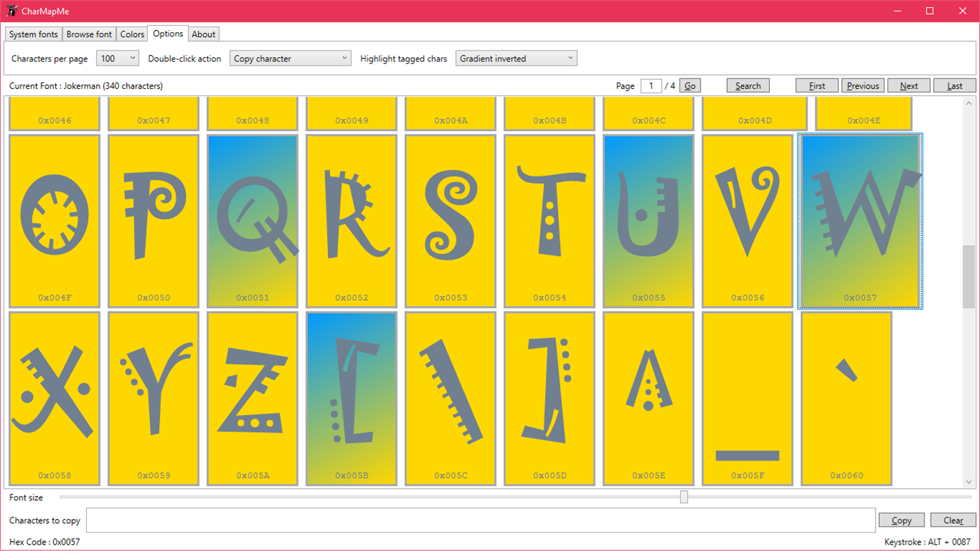Image resolution: width=980 pixels, height=551 pixels.
Task: Open the Characters per page dropdown
Action: coord(118,59)
